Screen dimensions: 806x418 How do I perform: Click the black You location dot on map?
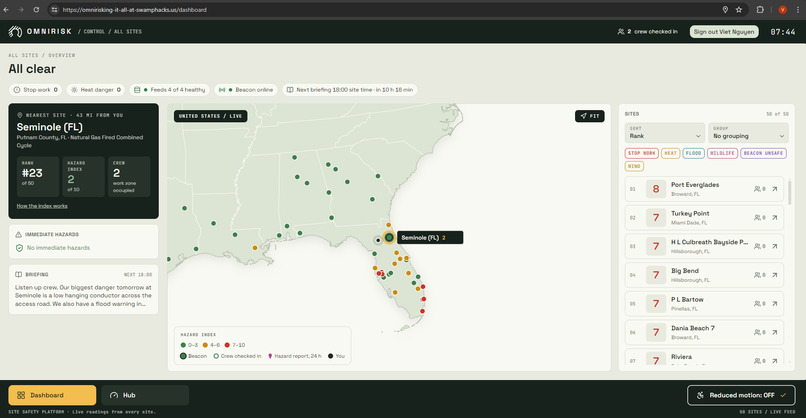coord(378,240)
